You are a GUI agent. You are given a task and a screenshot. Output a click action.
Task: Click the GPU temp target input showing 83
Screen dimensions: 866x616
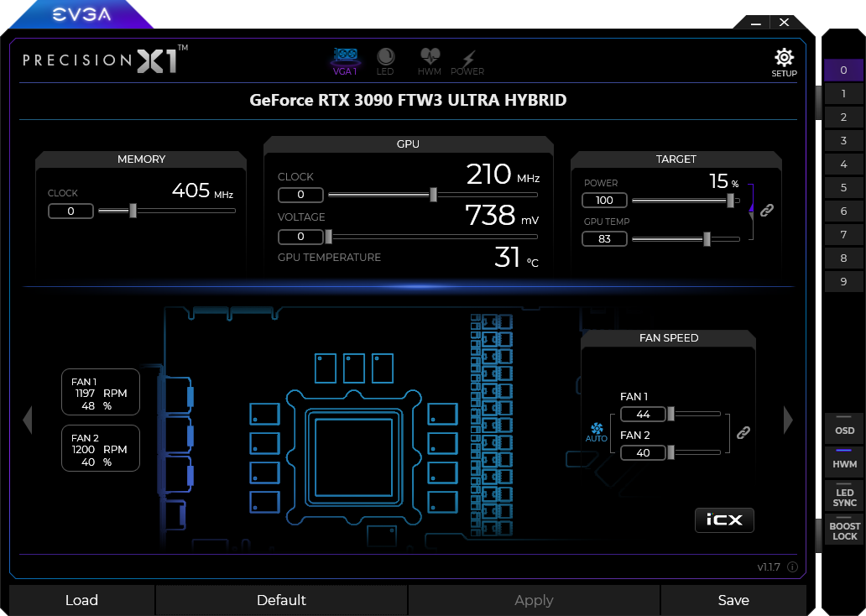coord(604,238)
